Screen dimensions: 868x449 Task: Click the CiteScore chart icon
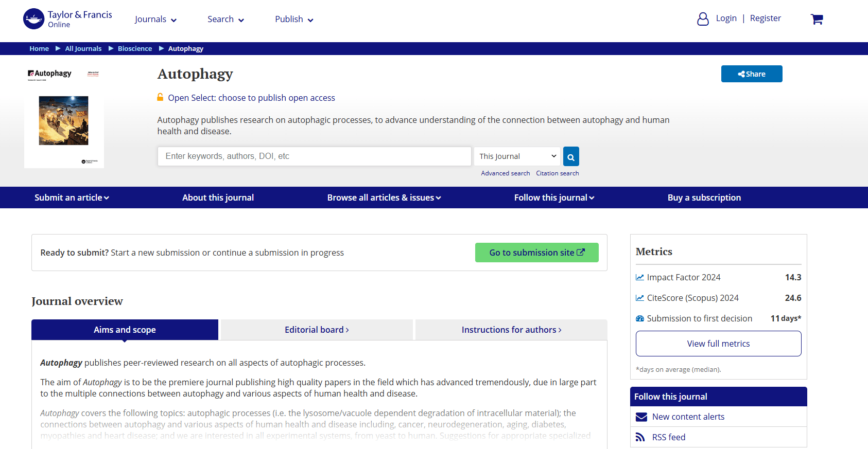coord(640,298)
